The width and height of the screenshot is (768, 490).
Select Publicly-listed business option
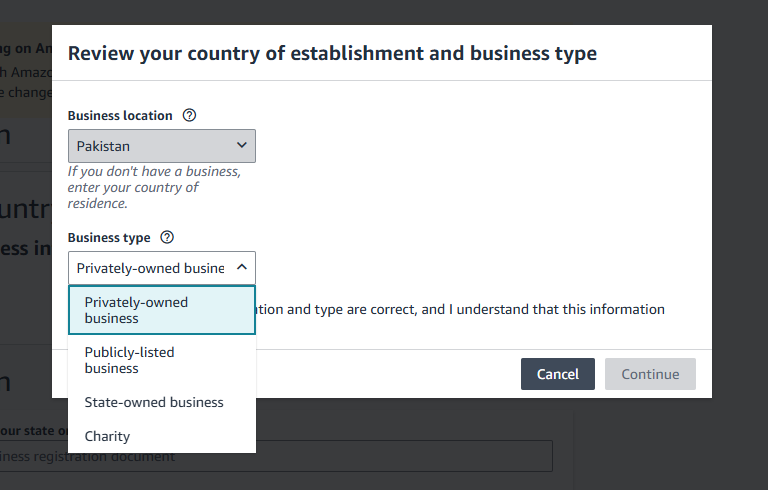(x=162, y=360)
